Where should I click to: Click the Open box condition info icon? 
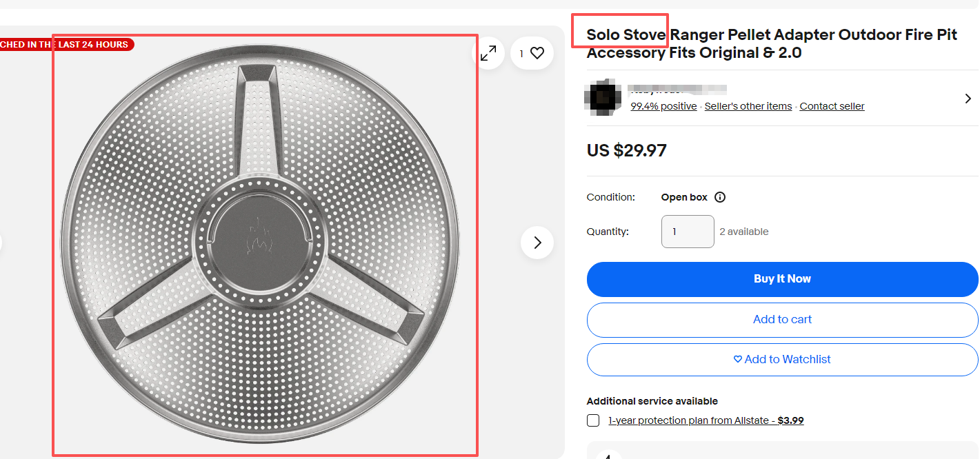(x=720, y=197)
